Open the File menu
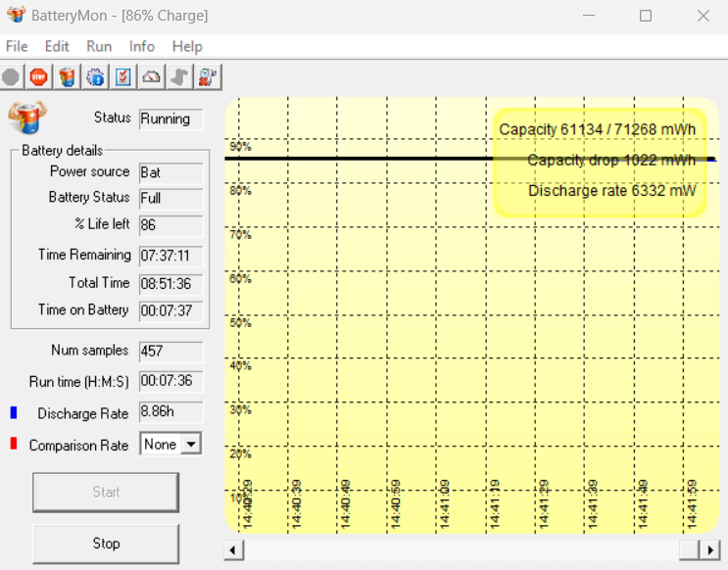 (17, 46)
